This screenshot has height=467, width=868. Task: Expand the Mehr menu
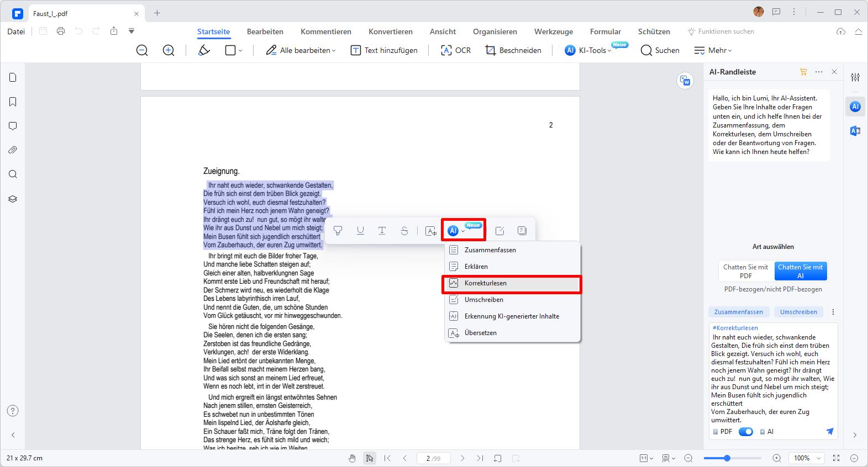713,50
